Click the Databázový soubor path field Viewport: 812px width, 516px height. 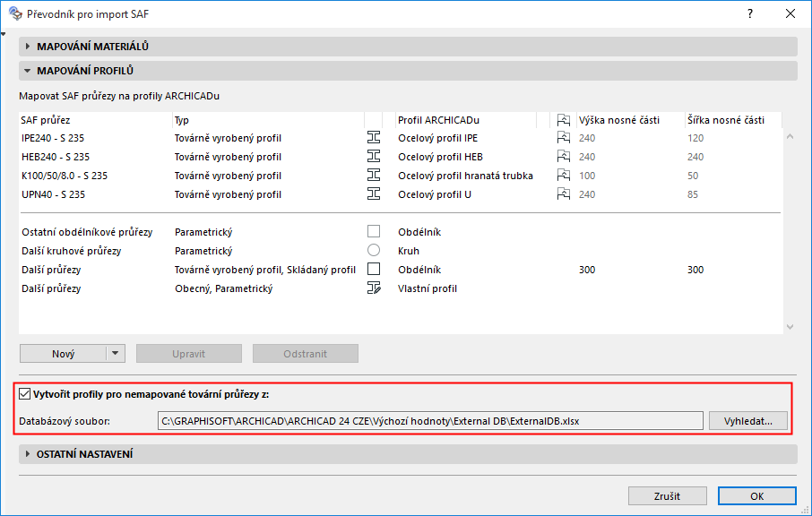pyautogui.click(x=430, y=421)
